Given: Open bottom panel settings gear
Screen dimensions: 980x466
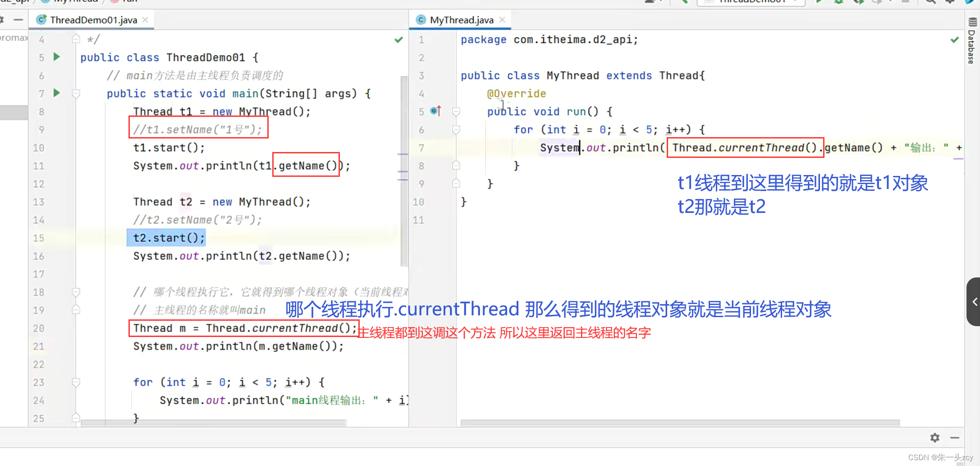Looking at the screenshot, I should click(935, 438).
